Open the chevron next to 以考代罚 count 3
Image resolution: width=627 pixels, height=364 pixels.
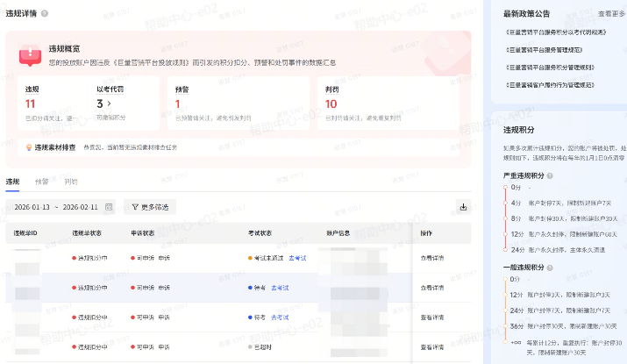coord(109,103)
